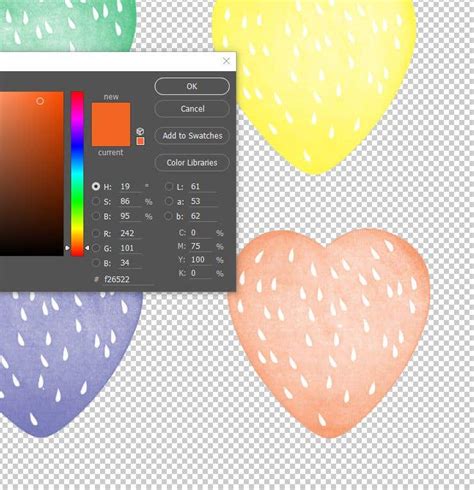The image size is (474, 490).
Task: Select the B brightness radio button
Action: point(96,216)
